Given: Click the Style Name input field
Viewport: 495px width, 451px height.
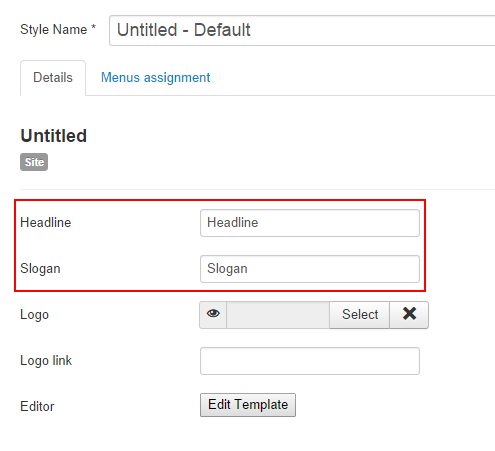Looking at the screenshot, I should (302, 30).
